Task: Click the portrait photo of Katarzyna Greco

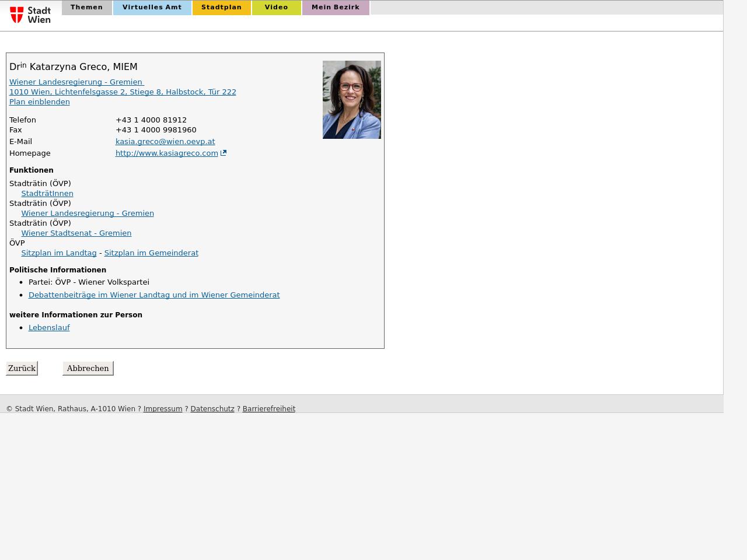Action: pos(351,100)
